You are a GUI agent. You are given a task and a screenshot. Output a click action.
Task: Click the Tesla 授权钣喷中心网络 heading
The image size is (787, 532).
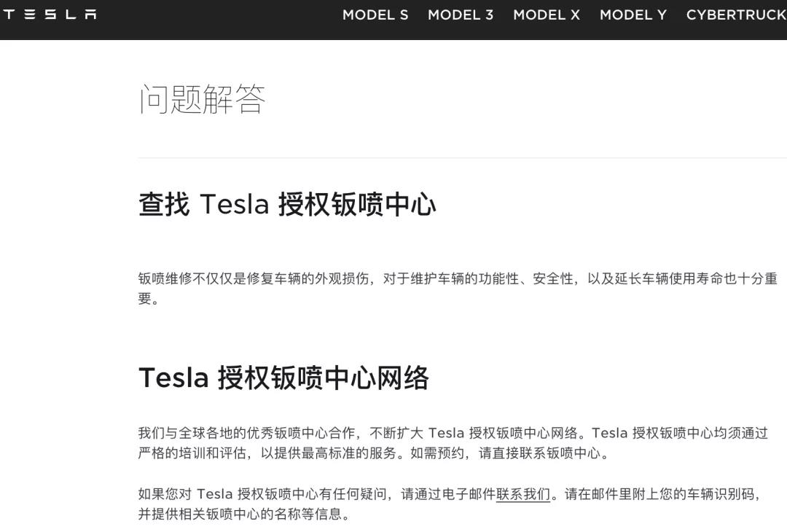283,378
